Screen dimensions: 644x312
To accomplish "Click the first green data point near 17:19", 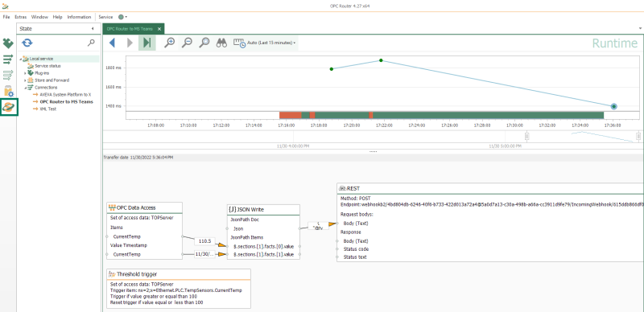I will [x=332, y=69].
